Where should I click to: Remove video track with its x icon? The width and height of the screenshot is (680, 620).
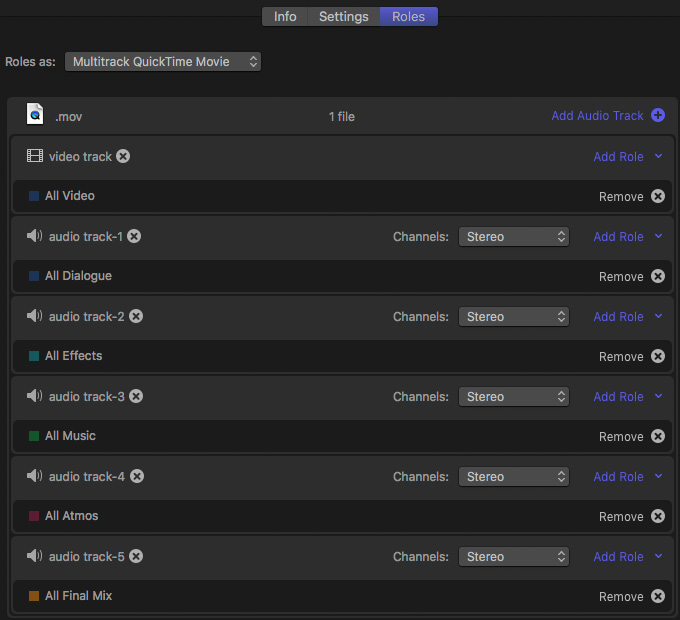(123, 156)
